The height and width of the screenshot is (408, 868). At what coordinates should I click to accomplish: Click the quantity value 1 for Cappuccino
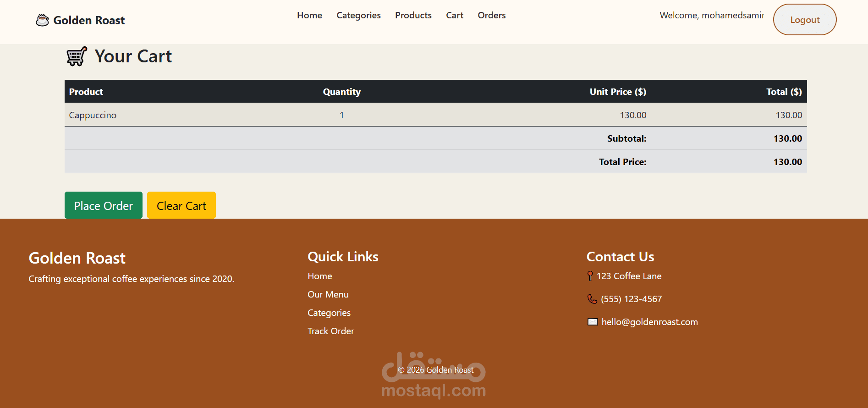coord(342,115)
